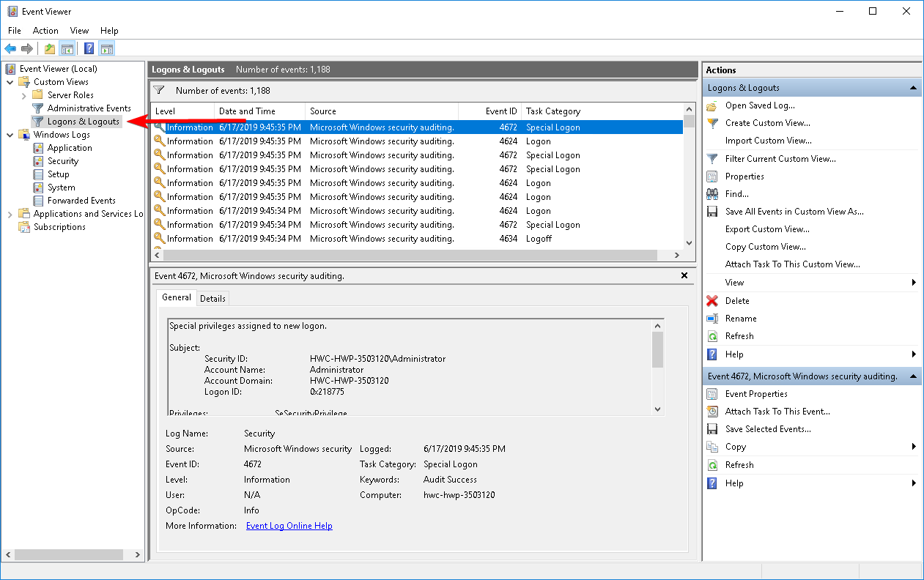
Task: Open the Event Log Online Help link
Action: 289,526
